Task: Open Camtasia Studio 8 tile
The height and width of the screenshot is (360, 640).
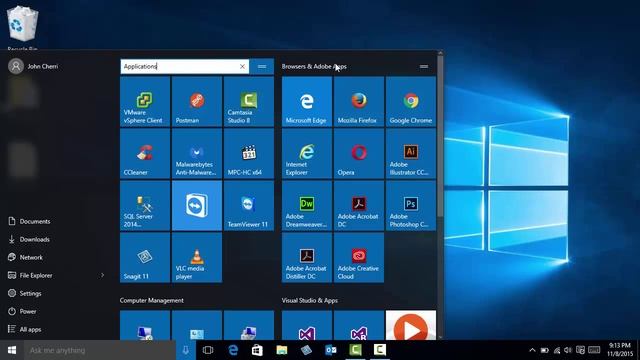Action: click(249, 101)
